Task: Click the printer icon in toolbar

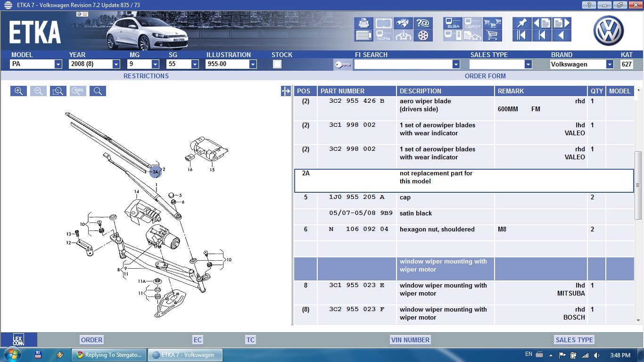Action: (363, 23)
